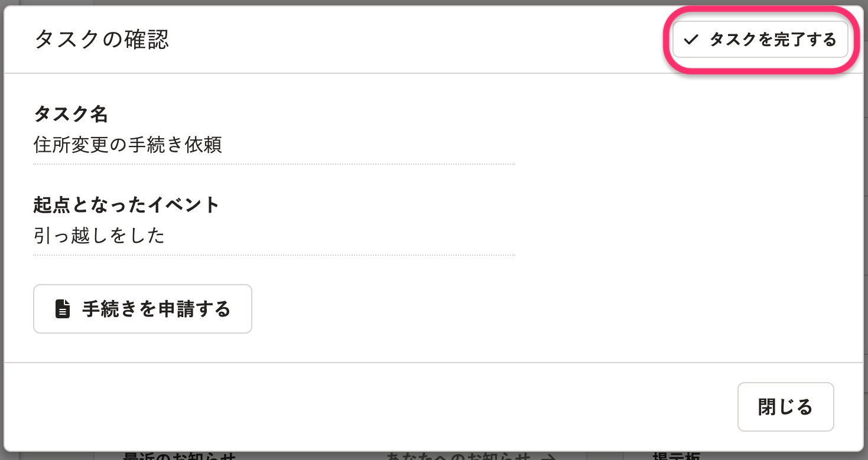Close the dialog with the 閉じる button
The width and height of the screenshot is (868, 460).
point(785,407)
